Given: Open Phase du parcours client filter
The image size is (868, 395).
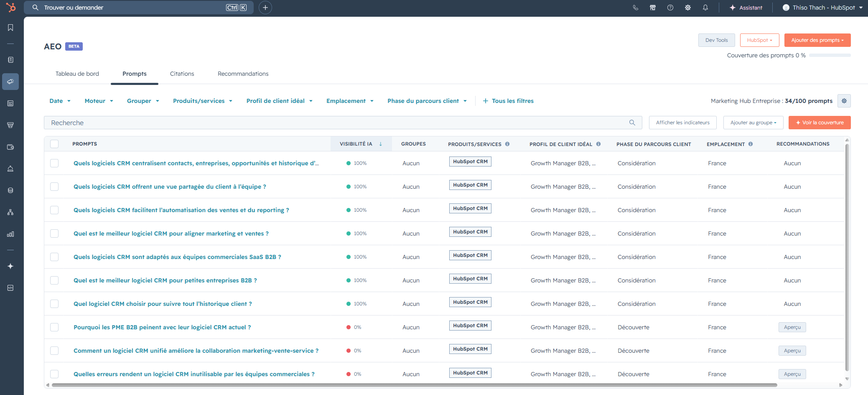Looking at the screenshot, I should 427,101.
